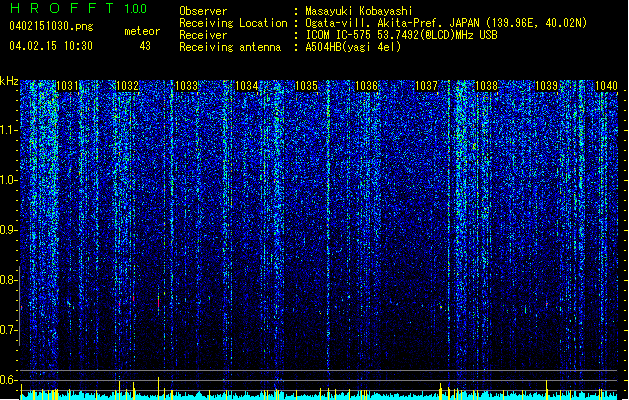Click the meteor label

[142, 31]
